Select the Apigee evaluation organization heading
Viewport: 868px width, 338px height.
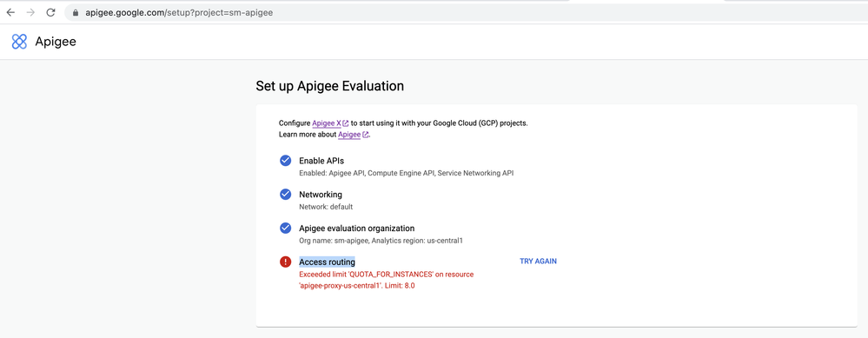click(356, 229)
